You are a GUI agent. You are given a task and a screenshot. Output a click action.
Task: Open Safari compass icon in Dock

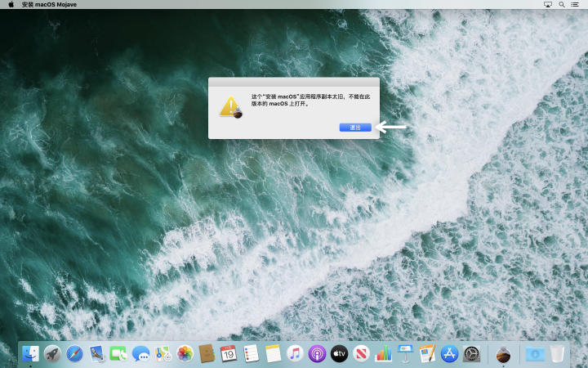(x=74, y=354)
